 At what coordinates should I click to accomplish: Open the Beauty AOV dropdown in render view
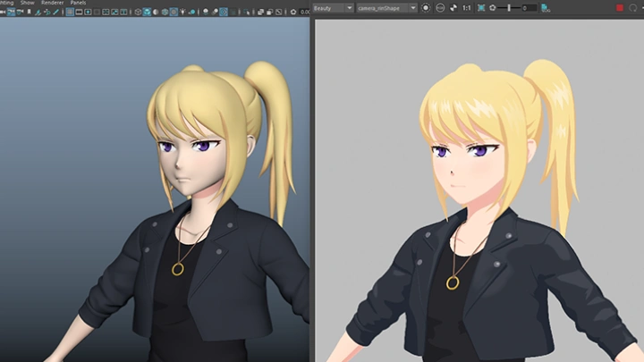click(x=333, y=8)
